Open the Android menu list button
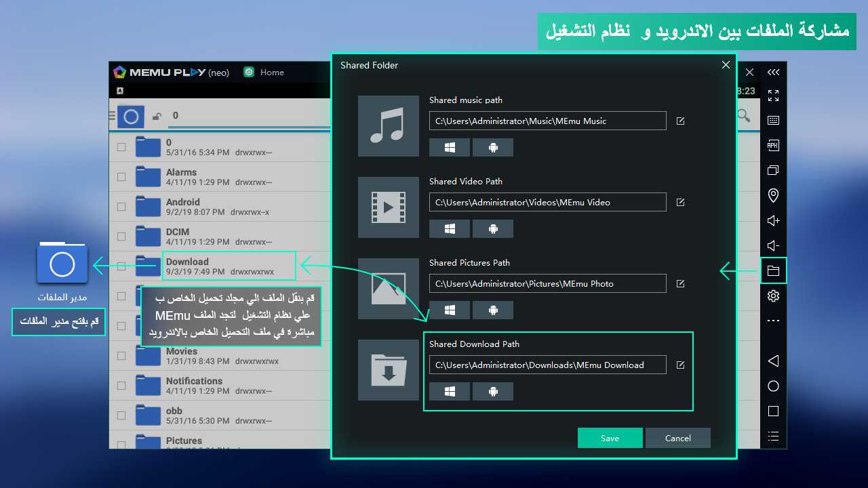The width and height of the screenshot is (868, 488). point(773,436)
